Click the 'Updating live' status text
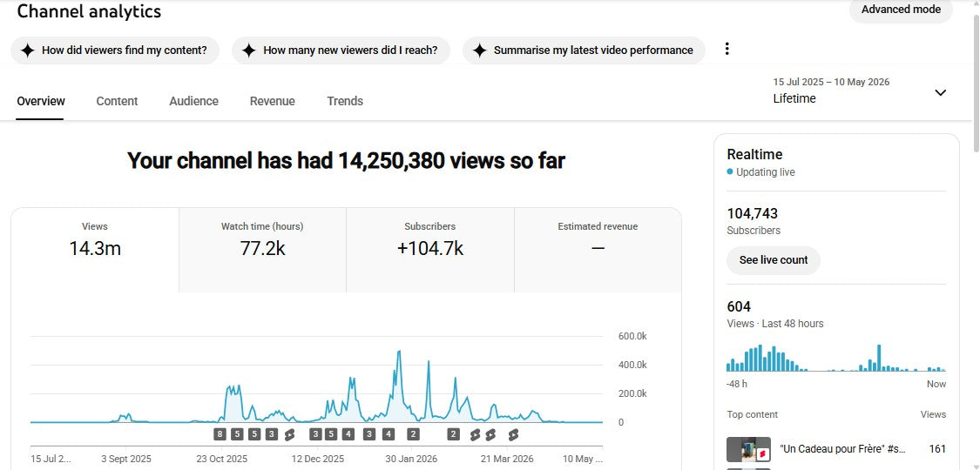 click(765, 172)
